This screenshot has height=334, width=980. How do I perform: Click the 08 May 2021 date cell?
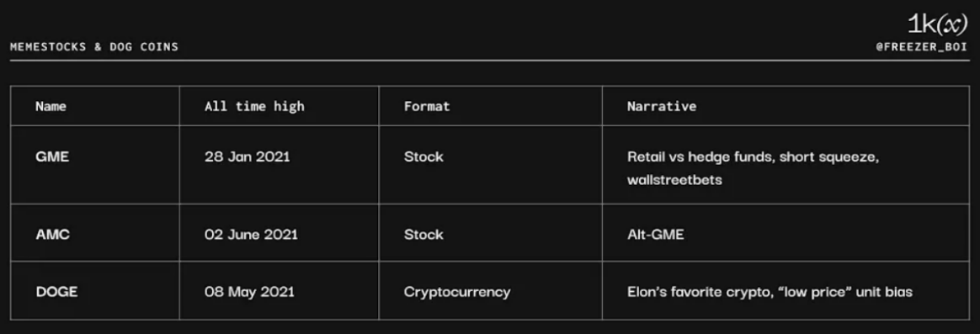[249, 292]
